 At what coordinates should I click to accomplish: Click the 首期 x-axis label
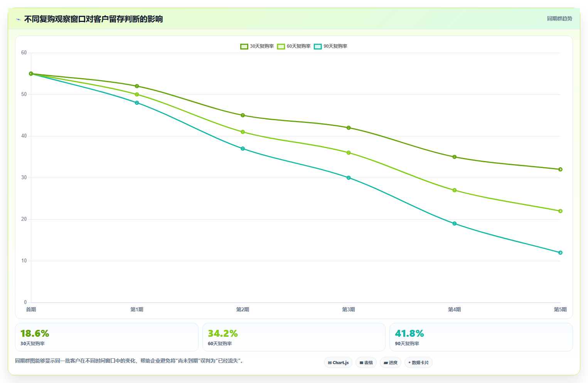31,309
